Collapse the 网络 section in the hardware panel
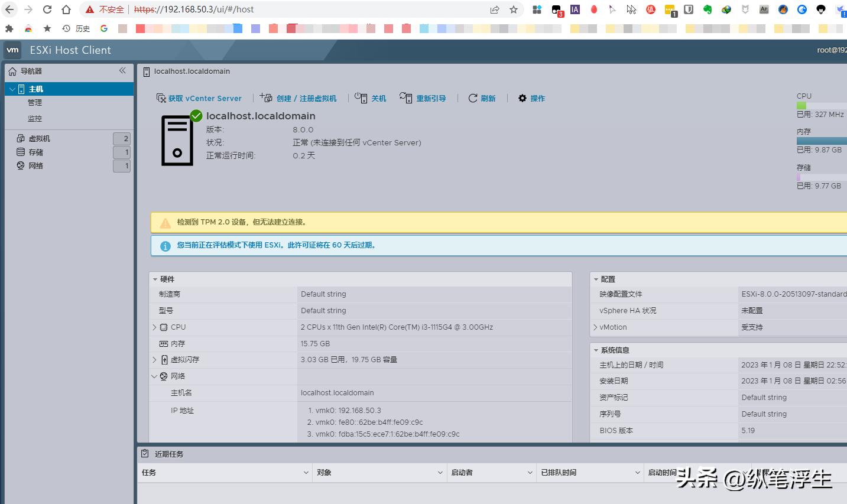 click(x=154, y=376)
